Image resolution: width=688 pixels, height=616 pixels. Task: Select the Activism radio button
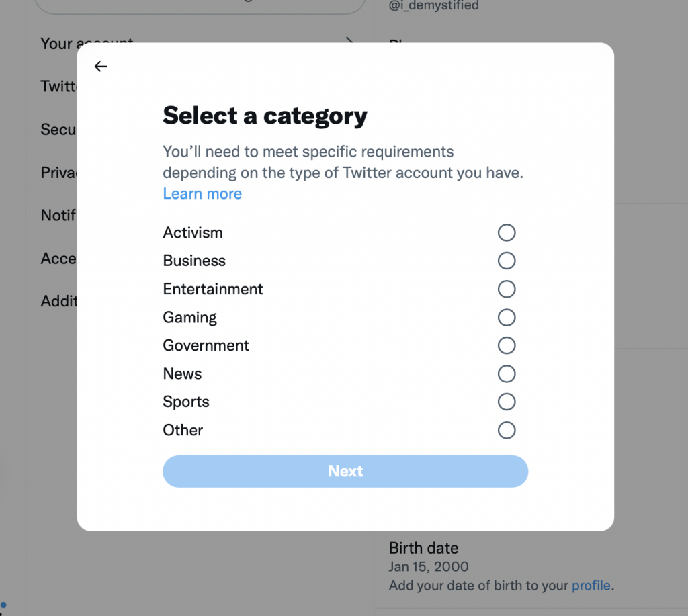pos(507,233)
